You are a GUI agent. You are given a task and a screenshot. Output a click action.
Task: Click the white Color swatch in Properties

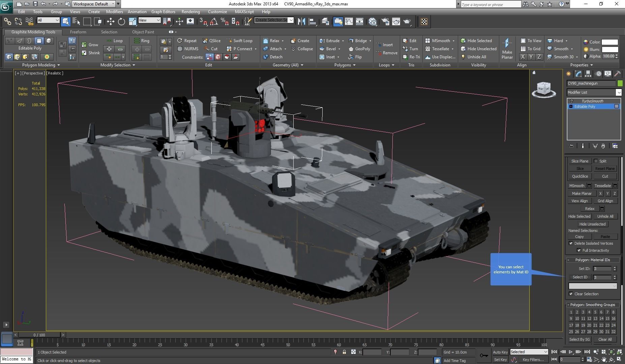click(x=610, y=42)
